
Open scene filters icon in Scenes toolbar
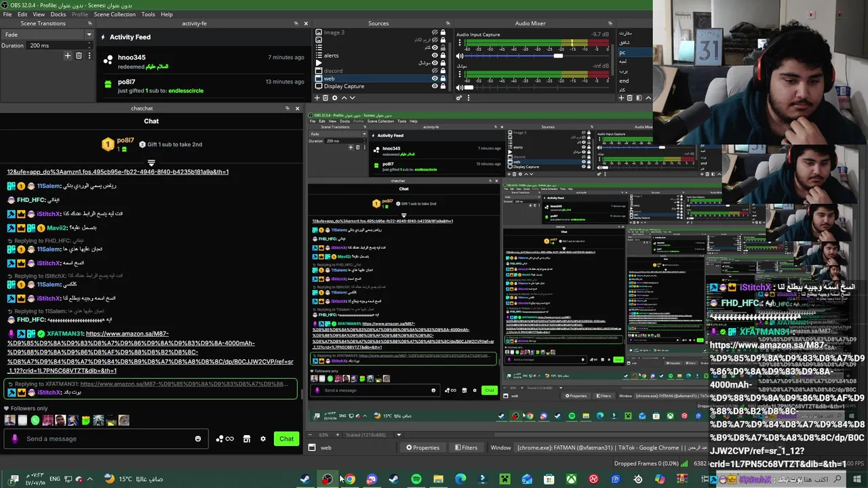coord(639,98)
